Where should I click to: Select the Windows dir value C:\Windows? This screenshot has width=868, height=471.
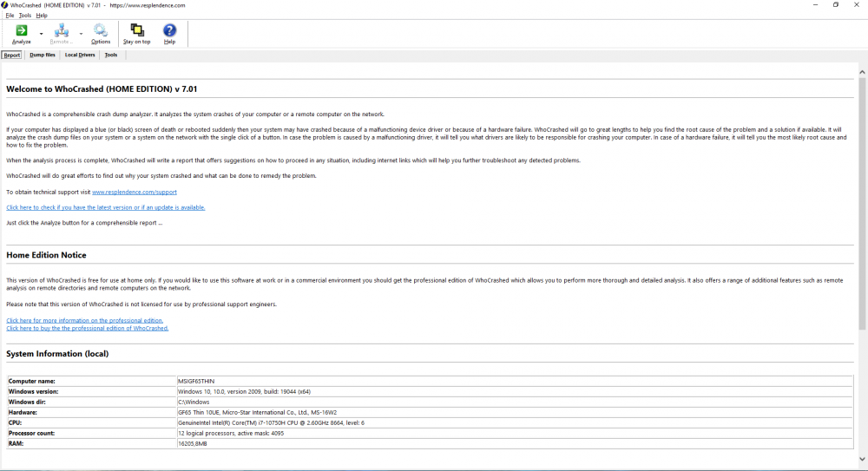[194, 402]
